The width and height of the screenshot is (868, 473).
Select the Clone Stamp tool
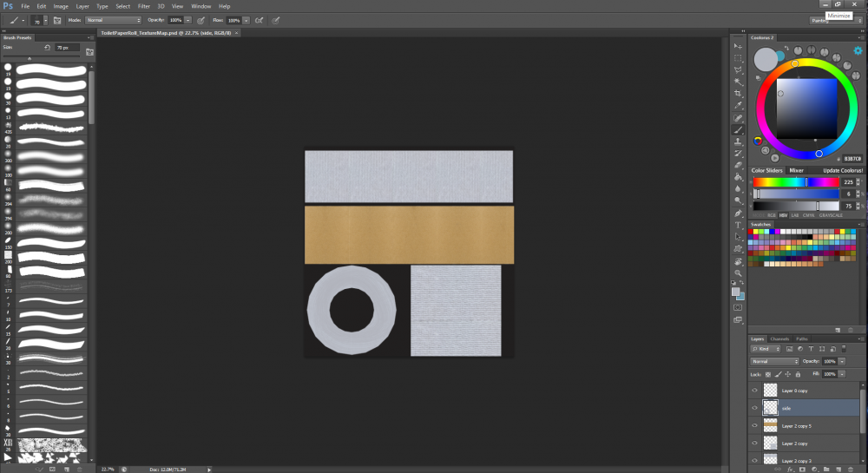tap(738, 141)
